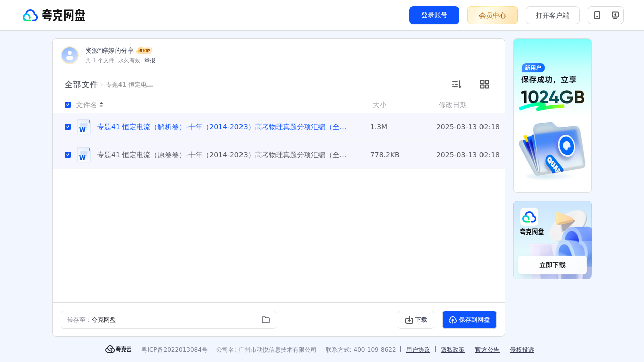Click 资源*婷婷的分享 title

(110, 51)
